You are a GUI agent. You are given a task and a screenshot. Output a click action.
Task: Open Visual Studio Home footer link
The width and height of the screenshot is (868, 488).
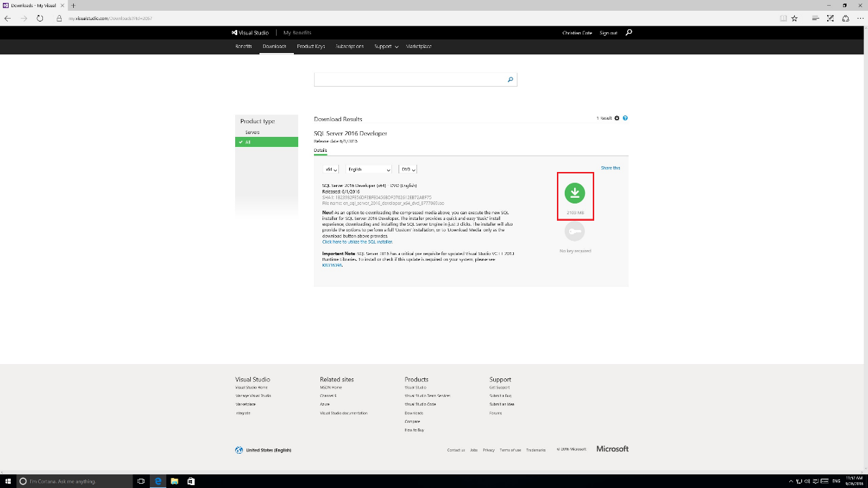252,388
